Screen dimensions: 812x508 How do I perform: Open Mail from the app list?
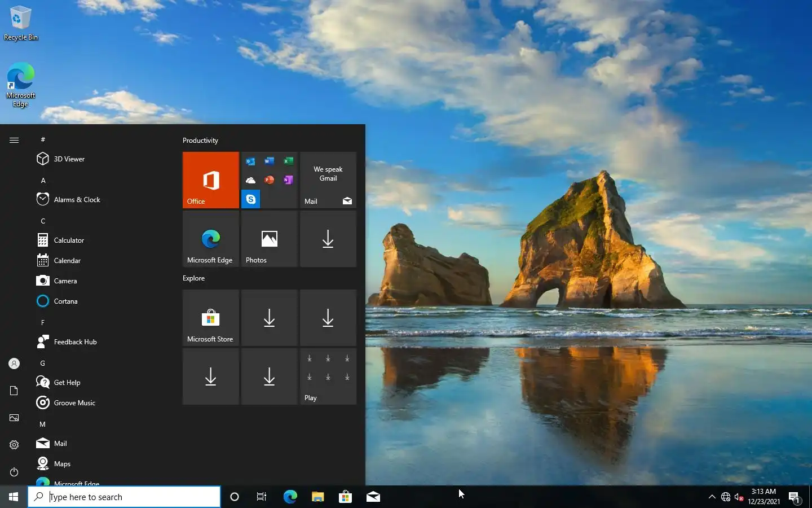click(x=101, y=444)
